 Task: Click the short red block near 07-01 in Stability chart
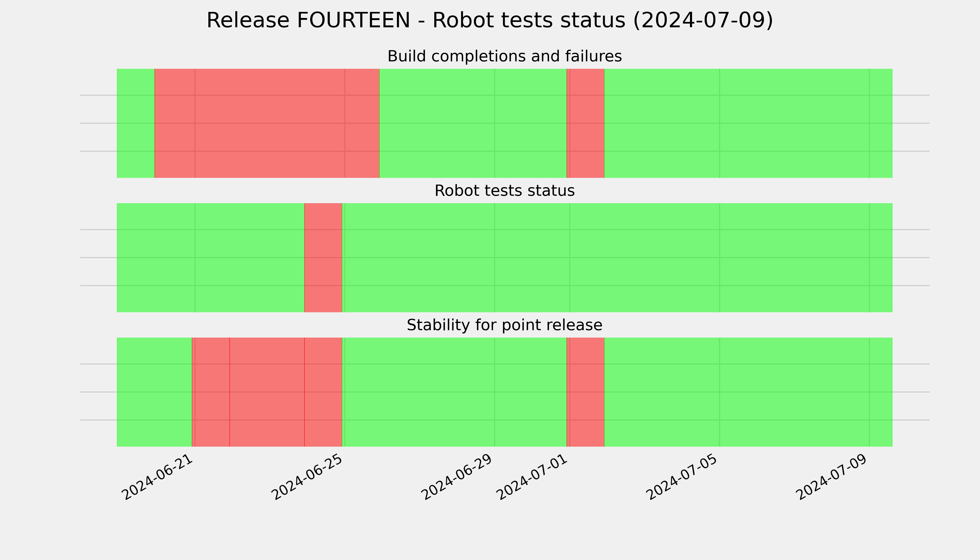point(585,392)
